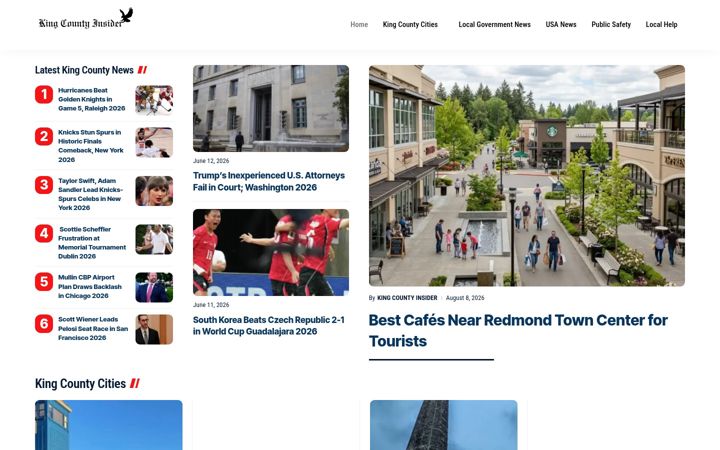Open Trump's Inexperienced U.S. Attorneys headline
720x450 pixels.
pyautogui.click(x=269, y=181)
